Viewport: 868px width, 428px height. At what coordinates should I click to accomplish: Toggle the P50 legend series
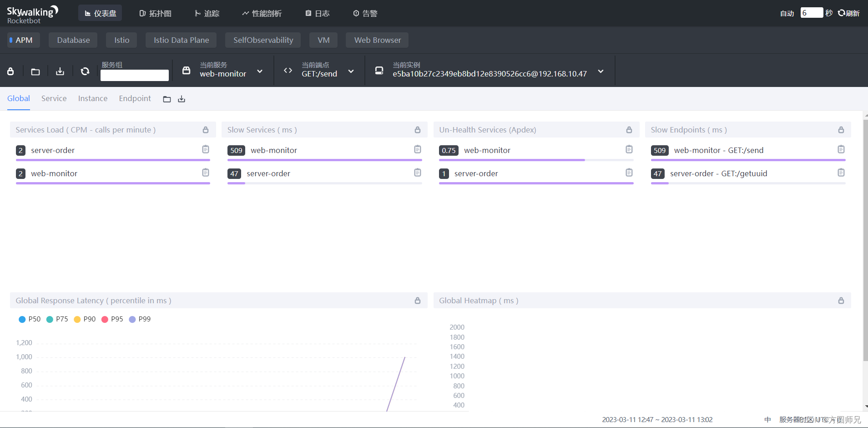[30, 319]
